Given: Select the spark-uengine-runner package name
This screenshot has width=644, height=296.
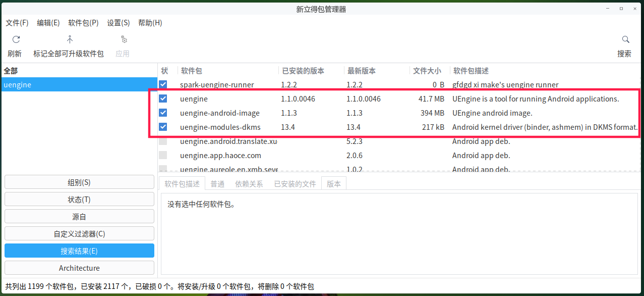Looking at the screenshot, I should pos(217,85).
